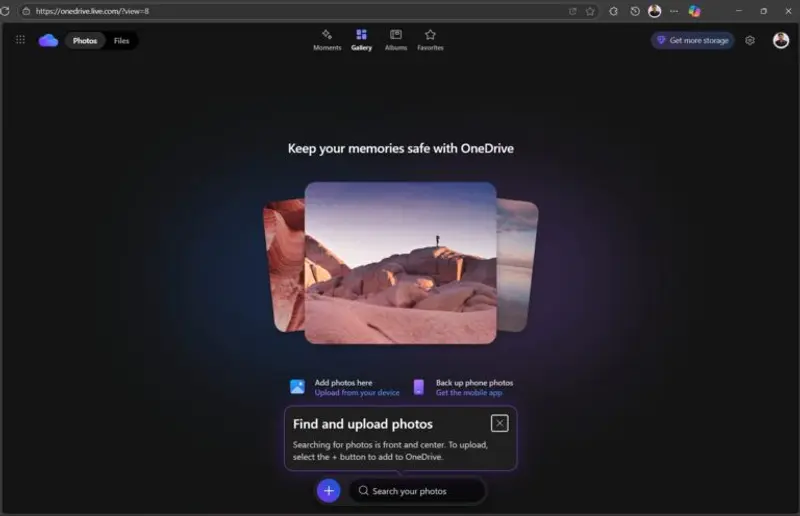This screenshot has height=516, width=800.
Task: Open the Albums tab
Action: coord(396,40)
